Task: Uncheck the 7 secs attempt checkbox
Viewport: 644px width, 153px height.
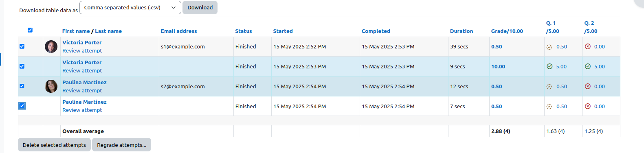Action: coord(22,106)
